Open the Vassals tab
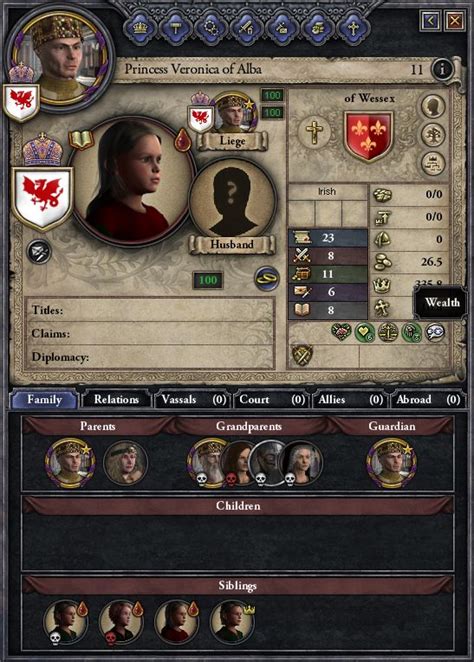The image size is (474, 662). click(x=192, y=399)
